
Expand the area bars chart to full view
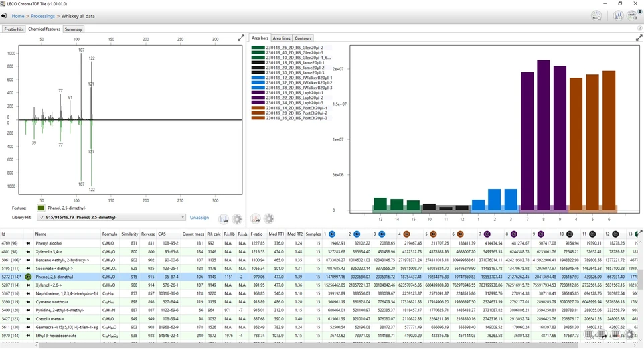[x=639, y=38]
